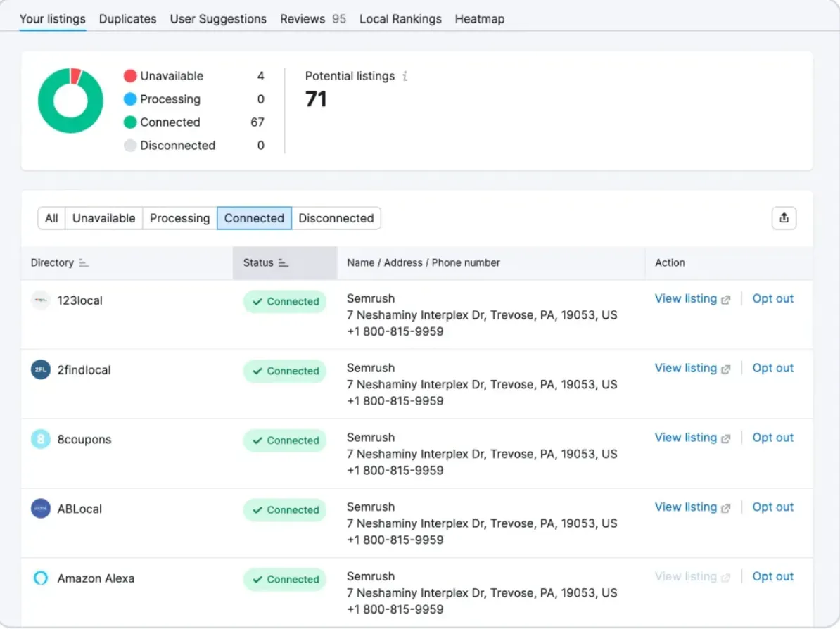The height and width of the screenshot is (629, 840).
Task: Click the Amazon Alexa logo icon
Action: [41, 578]
